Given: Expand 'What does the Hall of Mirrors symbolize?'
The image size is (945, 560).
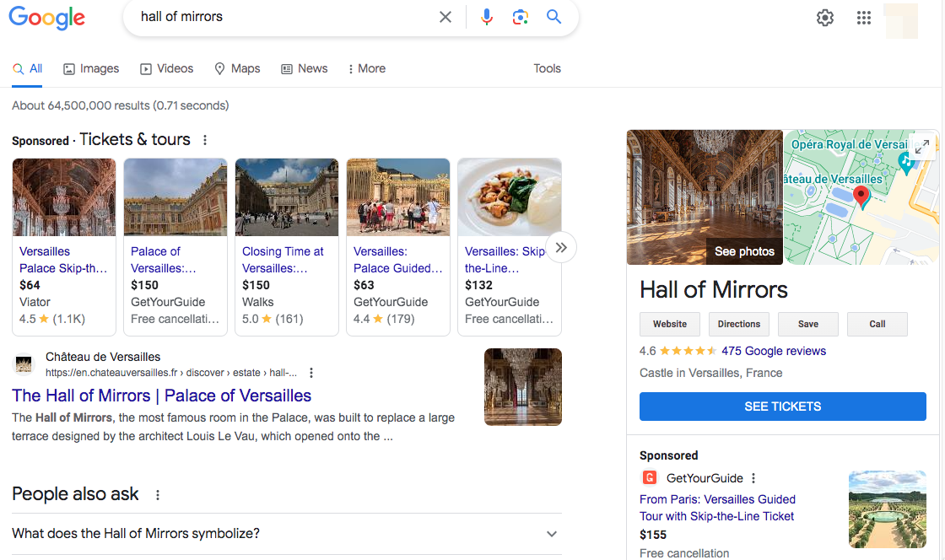Looking at the screenshot, I should [x=287, y=534].
